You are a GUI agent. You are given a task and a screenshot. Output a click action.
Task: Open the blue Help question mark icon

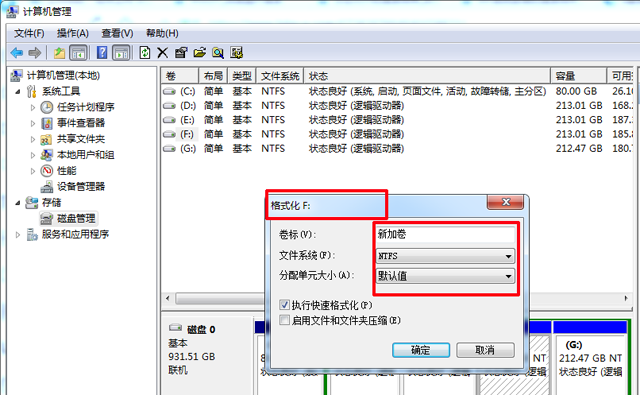pyautogui.click(x=102, y=53)
